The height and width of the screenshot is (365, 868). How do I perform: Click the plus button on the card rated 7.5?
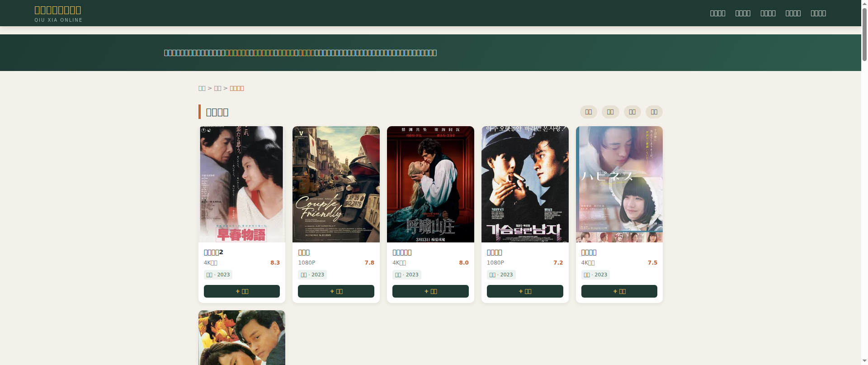pos(619,291)
